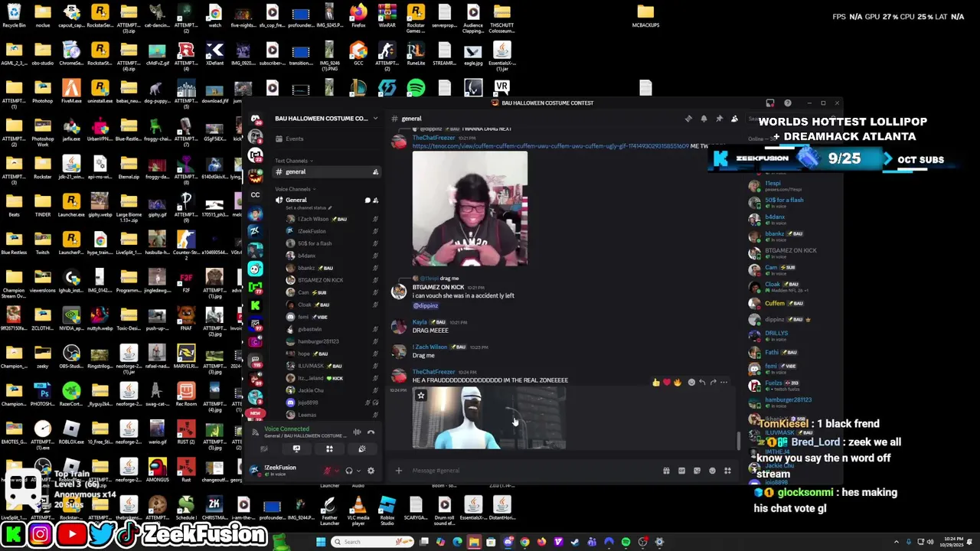Select 50$ for a flash in voice list
This screenshot has width=980, height=551.
(x=314, y=243)
